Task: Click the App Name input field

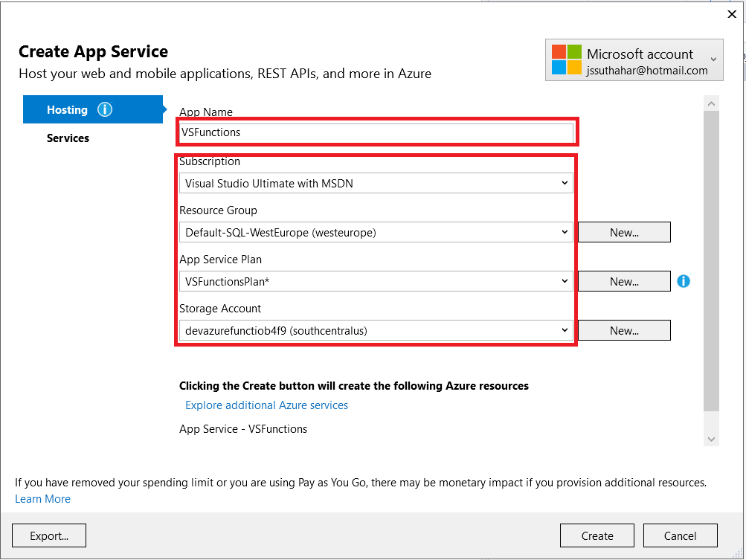Action: pos(376,132)
